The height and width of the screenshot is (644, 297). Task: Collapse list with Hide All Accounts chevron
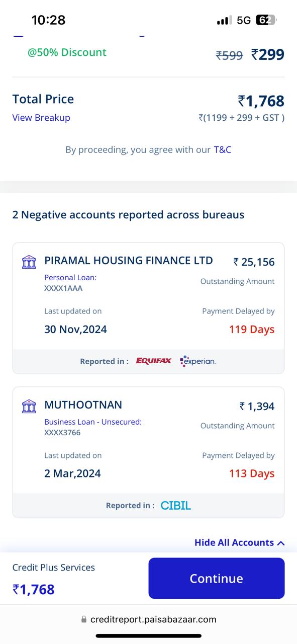(281, 543)
